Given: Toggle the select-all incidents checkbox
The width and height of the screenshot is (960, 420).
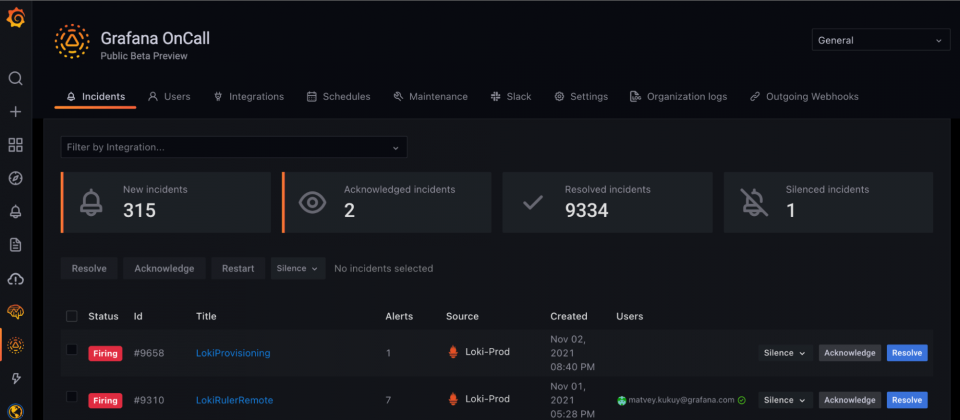Looking at the screenshot, I should tap(72, 316).
